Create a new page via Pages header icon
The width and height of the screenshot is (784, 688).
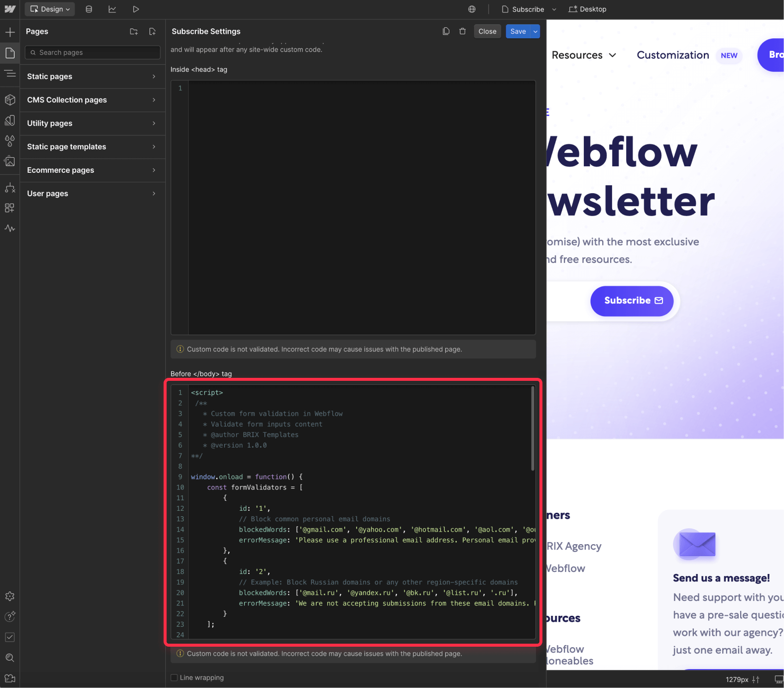(x=152, y=31)
